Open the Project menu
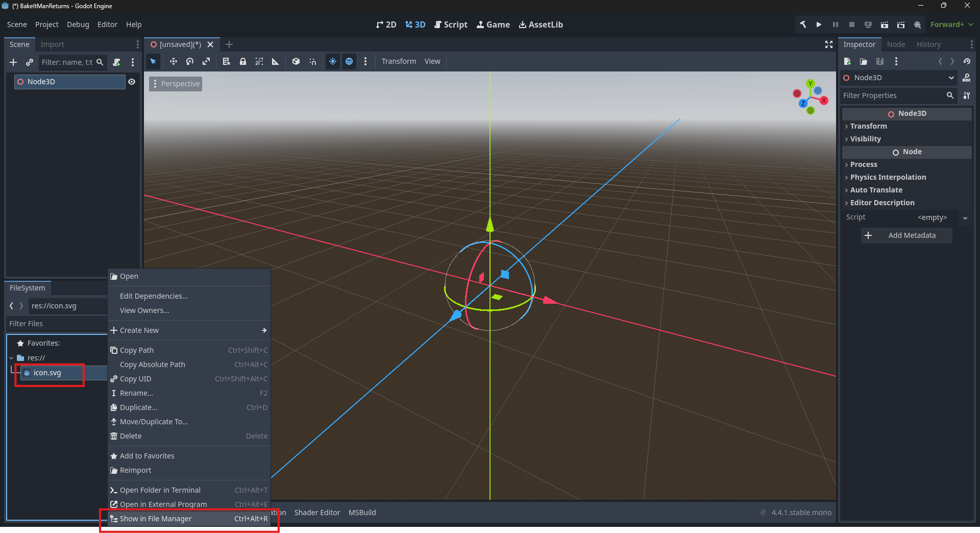Viewport: 980px width, 533px height. coord(47,25)
